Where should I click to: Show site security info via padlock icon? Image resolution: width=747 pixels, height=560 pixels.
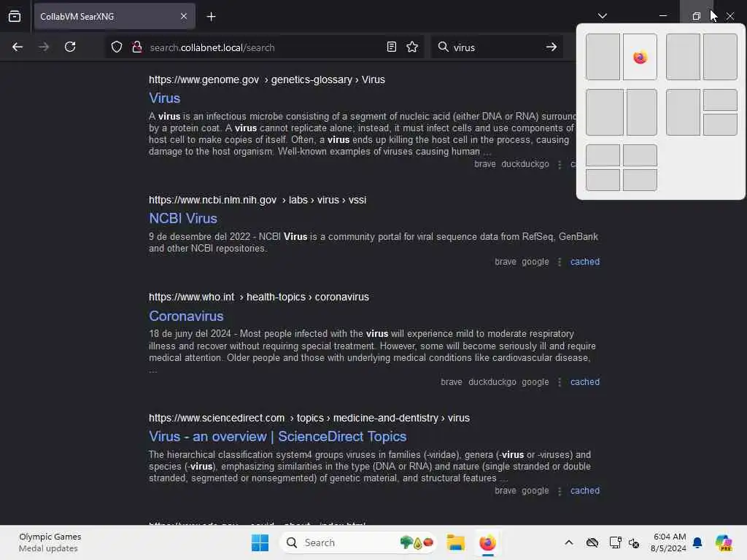point(136,47)
